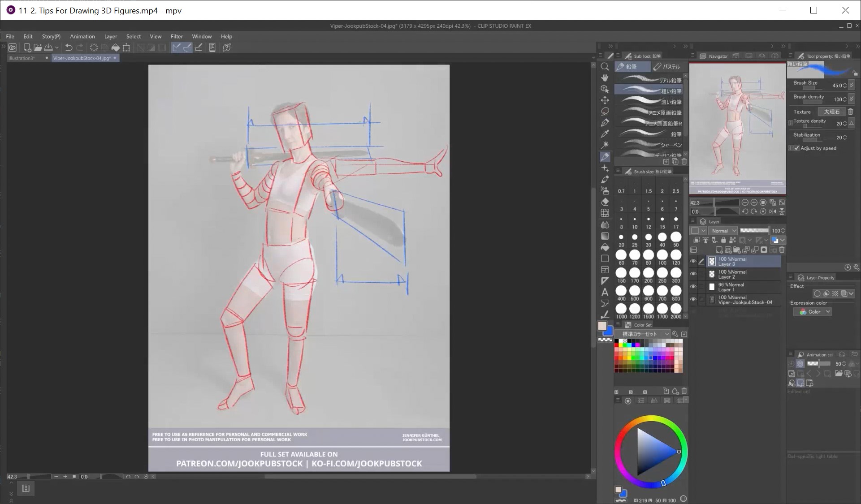Click the Undo toolbar icon

point(69,47)
